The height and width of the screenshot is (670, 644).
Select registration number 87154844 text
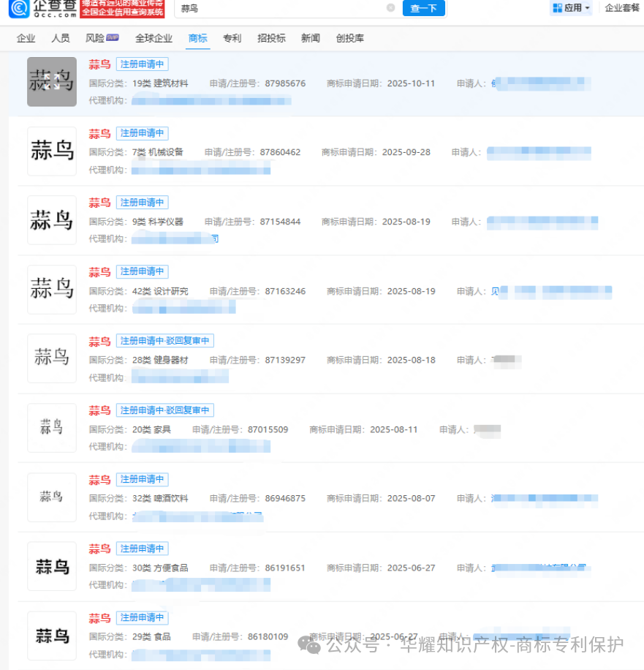point(280,222)
